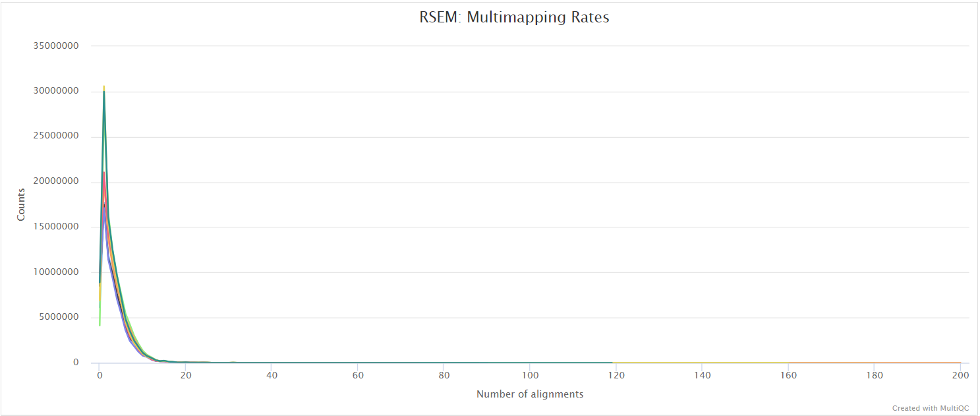
Task: Click the 'Counts' y-axis label
Action: [21, 202]
